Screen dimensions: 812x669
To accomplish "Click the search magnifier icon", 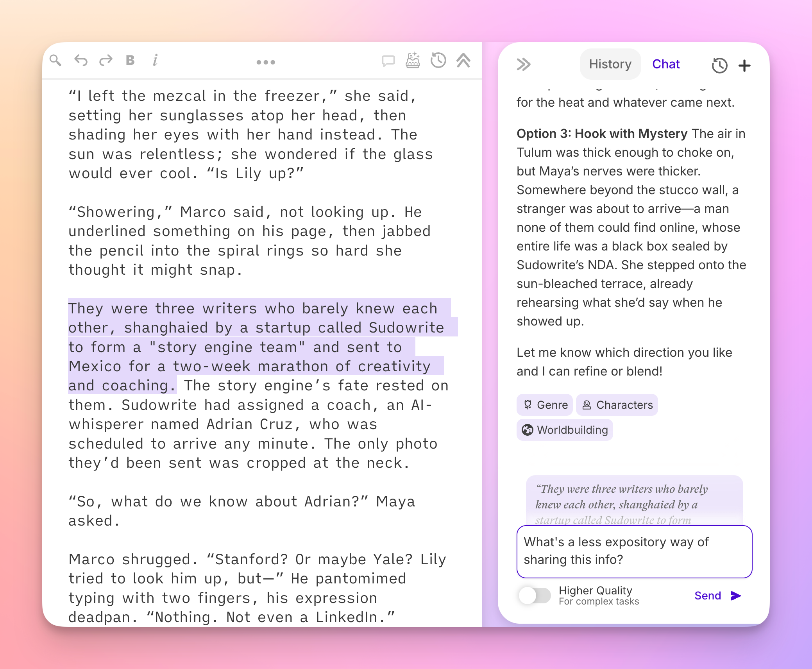I will [55, 61].
